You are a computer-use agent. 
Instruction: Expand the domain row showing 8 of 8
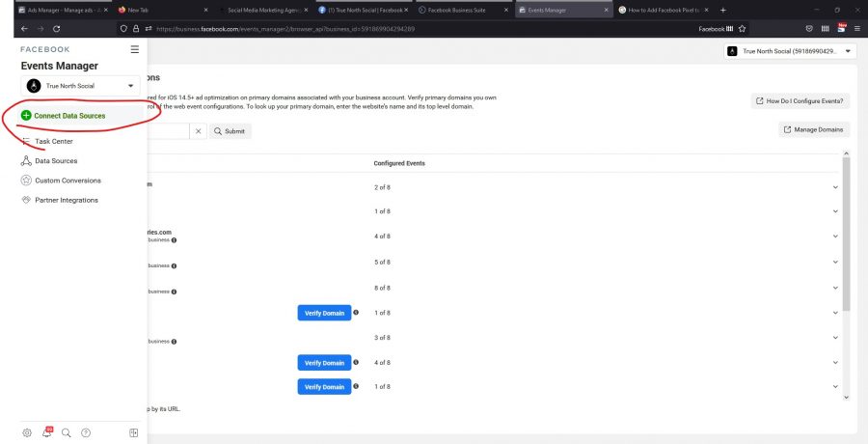pos(835,288)
